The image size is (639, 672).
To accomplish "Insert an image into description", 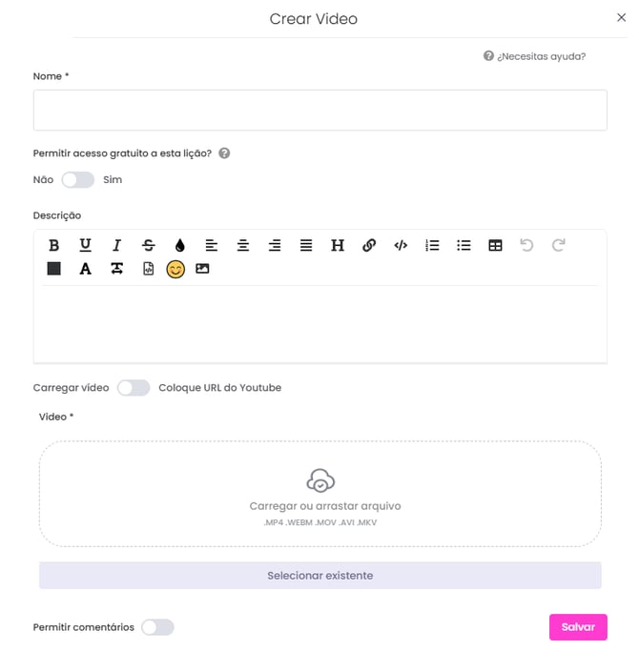I will tap(202, 269).
